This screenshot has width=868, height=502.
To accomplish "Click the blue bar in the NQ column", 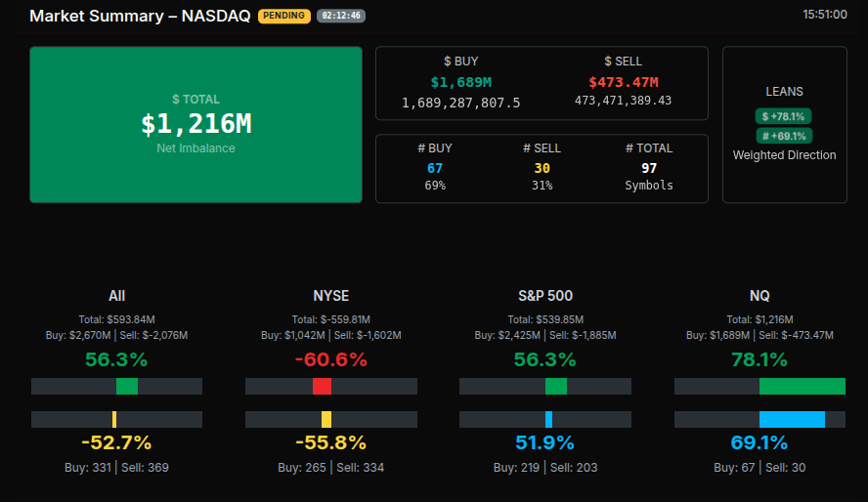I will pyautogui.click(x=792, y=419).
